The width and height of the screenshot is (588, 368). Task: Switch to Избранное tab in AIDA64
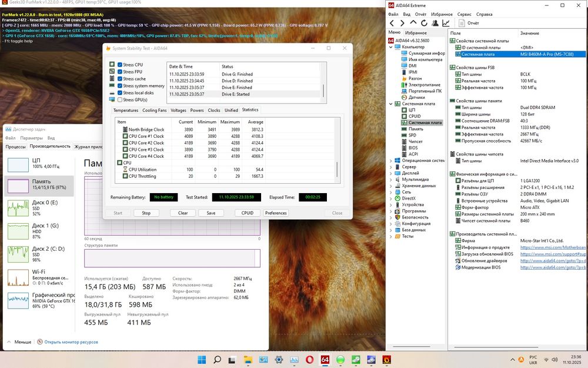(416, 32)
